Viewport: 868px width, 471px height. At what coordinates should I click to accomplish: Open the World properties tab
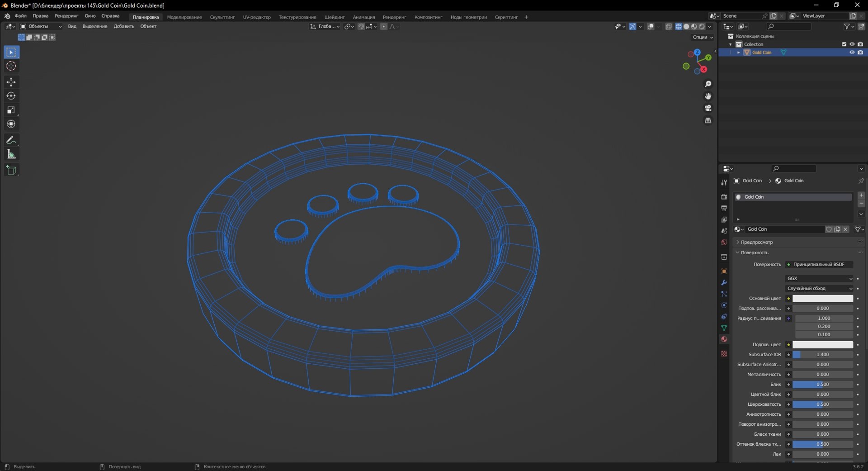[x=724, y=242]
